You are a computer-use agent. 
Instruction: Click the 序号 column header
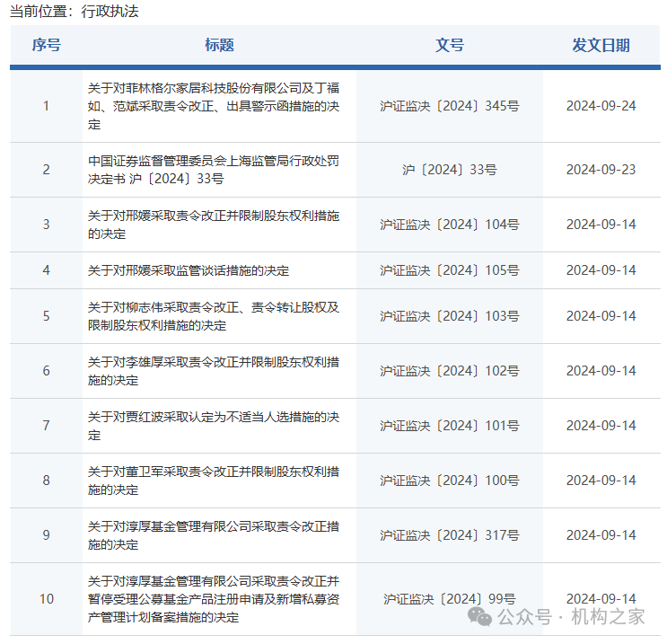point(46,45)
